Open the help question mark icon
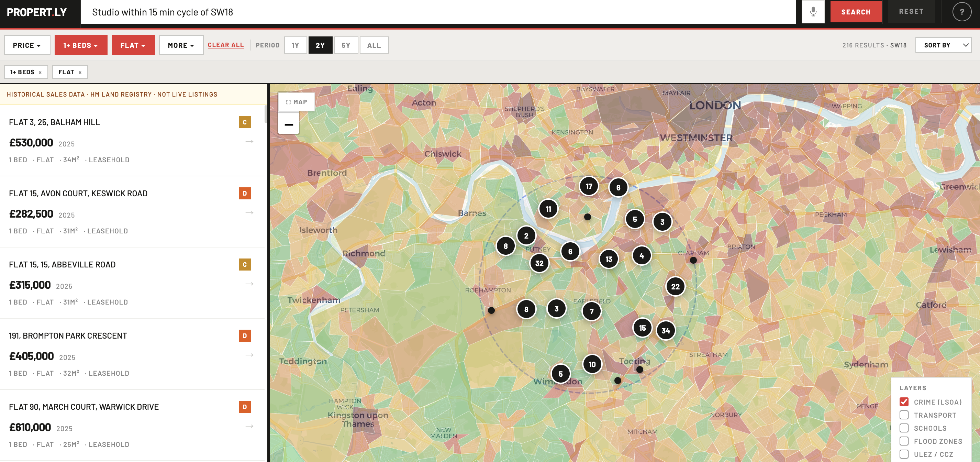980x462 pixels. tap(962, 11)
